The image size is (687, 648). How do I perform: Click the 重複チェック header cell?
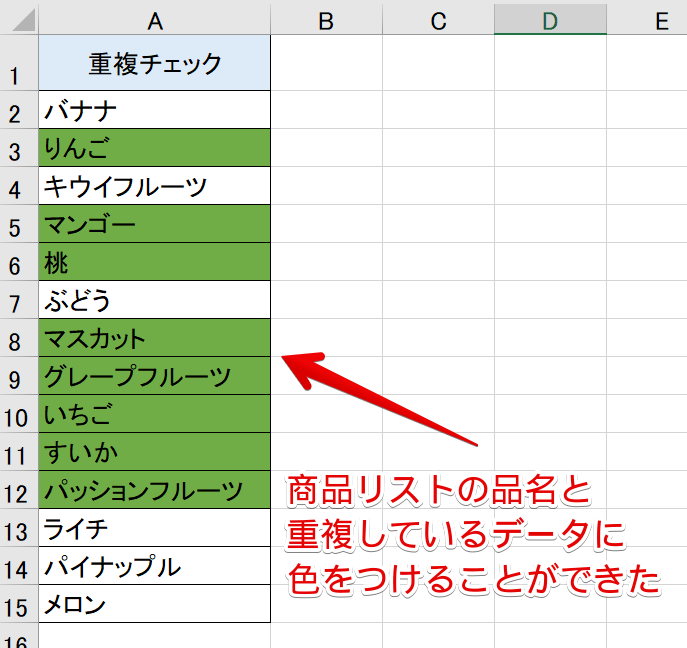155,64
